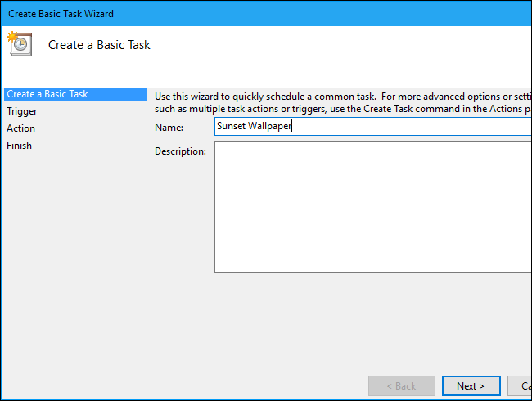This screenshot has height=401, width=532.
Task: Go to the Action step
Action: point(21,128)
